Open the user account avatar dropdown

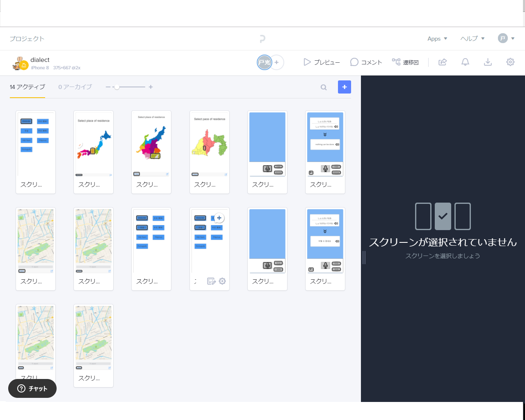[x=506, y=39]
